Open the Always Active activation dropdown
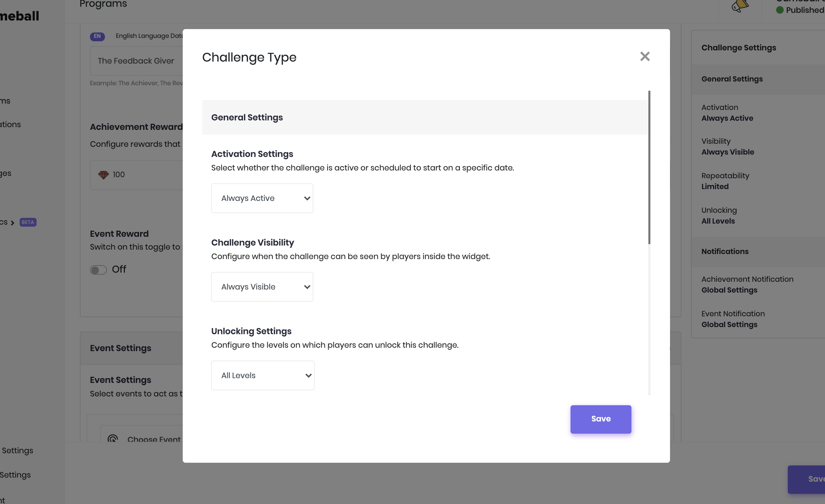 click(x=262, y=198)
